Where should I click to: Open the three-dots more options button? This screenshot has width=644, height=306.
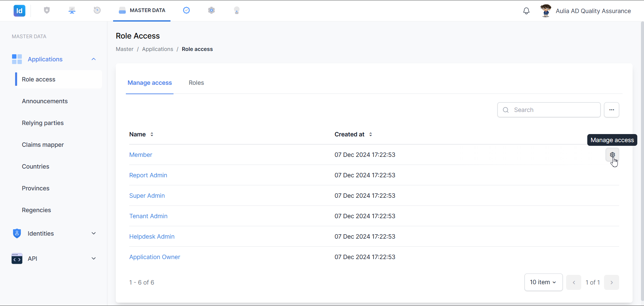[611, 110]
